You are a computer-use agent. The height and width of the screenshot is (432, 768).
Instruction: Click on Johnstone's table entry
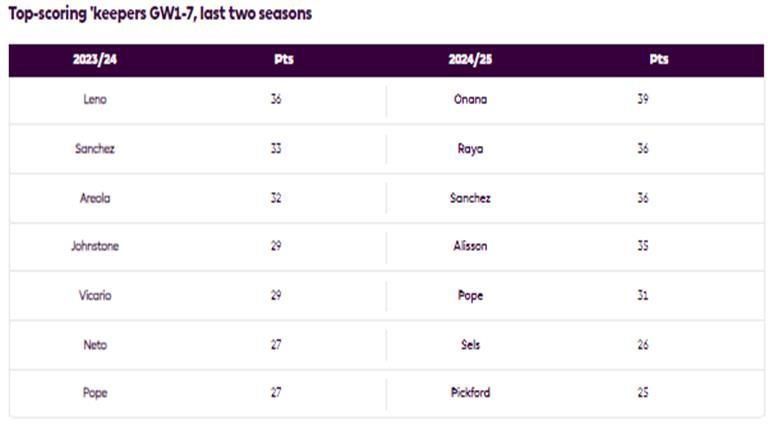tap(95, 246)
